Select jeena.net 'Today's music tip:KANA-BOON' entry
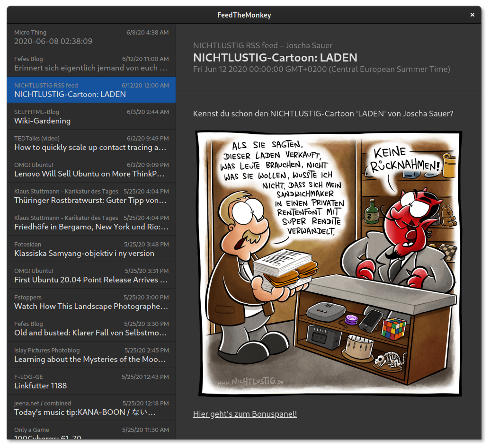Screen dimensions: 490x448 tap(91, 408)
